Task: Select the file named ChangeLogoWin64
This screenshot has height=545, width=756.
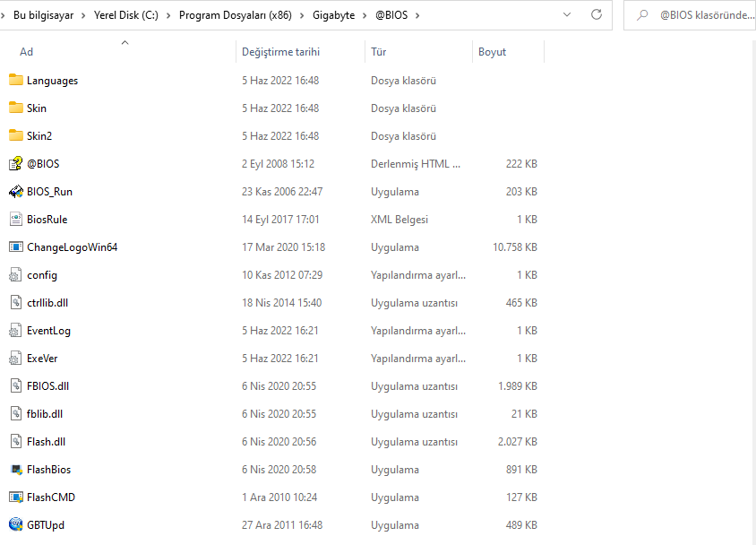Action: tap(72, 247)
